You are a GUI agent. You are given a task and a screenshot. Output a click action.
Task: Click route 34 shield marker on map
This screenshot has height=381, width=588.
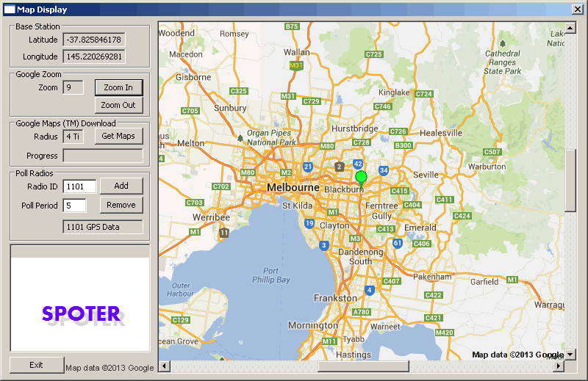(x=383, y=170)
